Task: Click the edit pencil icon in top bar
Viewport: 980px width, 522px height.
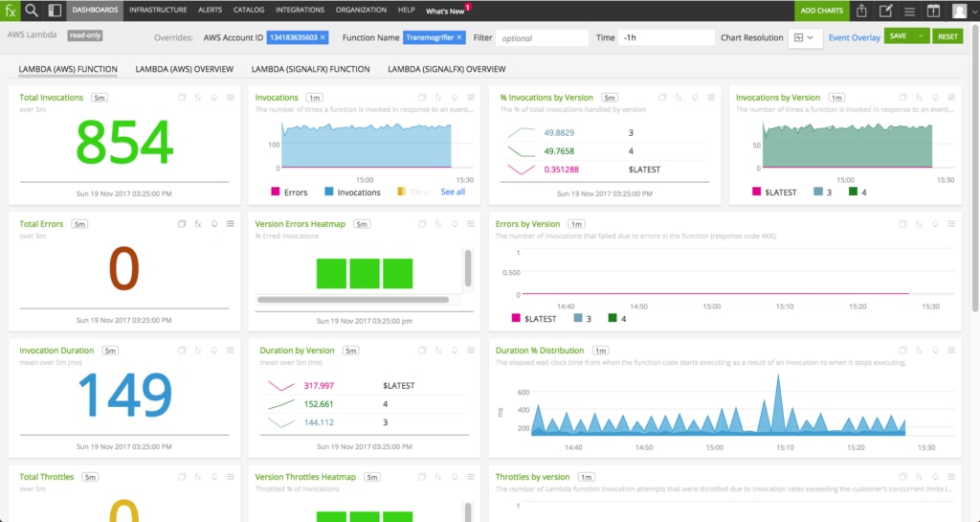Action: 885,11
